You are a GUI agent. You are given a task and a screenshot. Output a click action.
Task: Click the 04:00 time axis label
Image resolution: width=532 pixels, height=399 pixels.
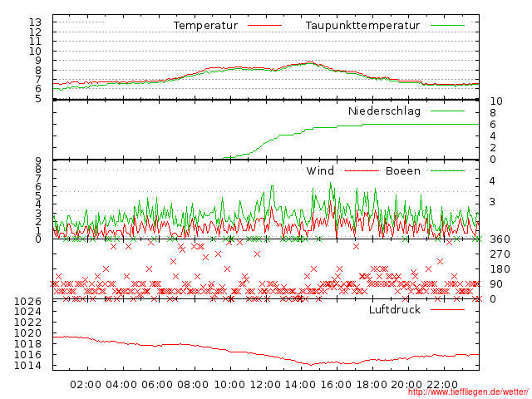click(121, 385)
